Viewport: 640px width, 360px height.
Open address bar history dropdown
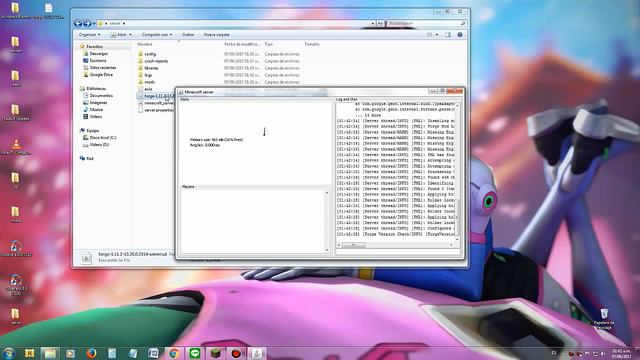[x=373, y=24]
